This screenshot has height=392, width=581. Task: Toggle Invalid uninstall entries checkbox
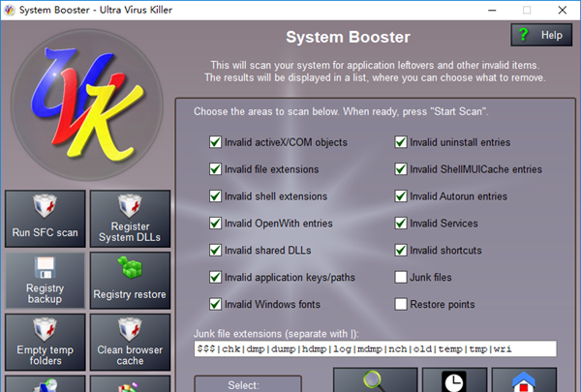tap(401, 142)
